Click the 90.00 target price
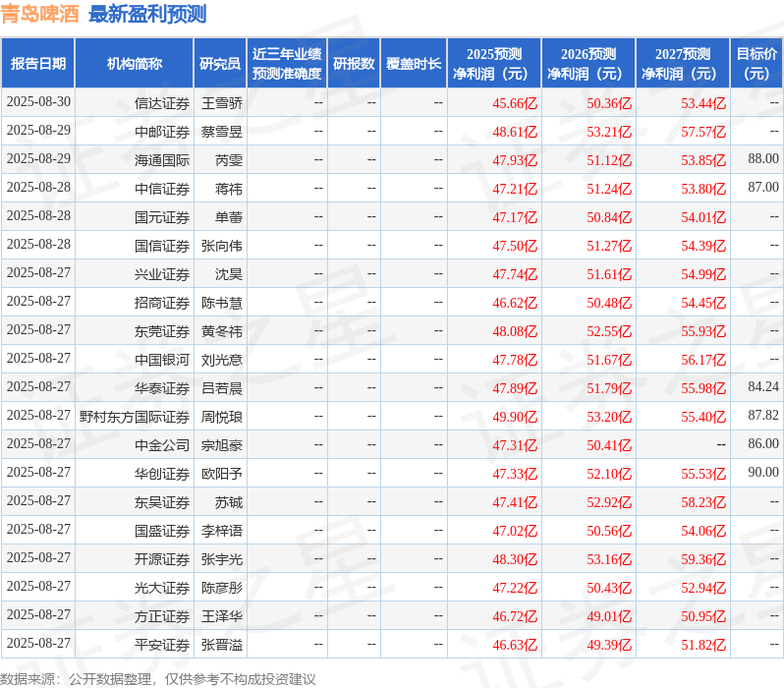784x688 pixels. pos(763,473)
